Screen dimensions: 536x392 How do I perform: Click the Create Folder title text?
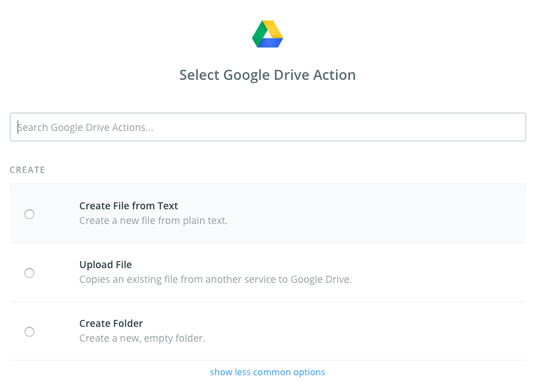[x=111, y=323]
